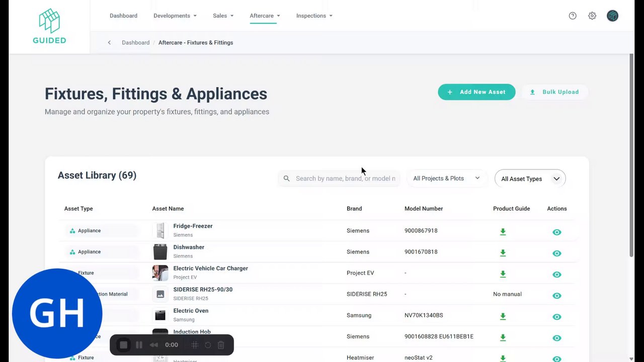Download the Electric Oven product guide
The height and width of the screenshot is (362, 644).
coord(503,316)
